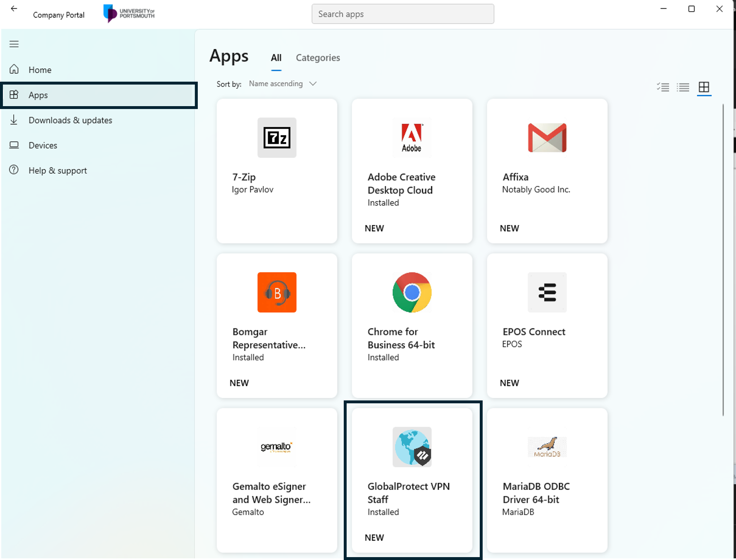The height and width of the screenshot is (560, 736).
Task: Open GlobalProtect VPN Staff title
Action: (408, 493)
